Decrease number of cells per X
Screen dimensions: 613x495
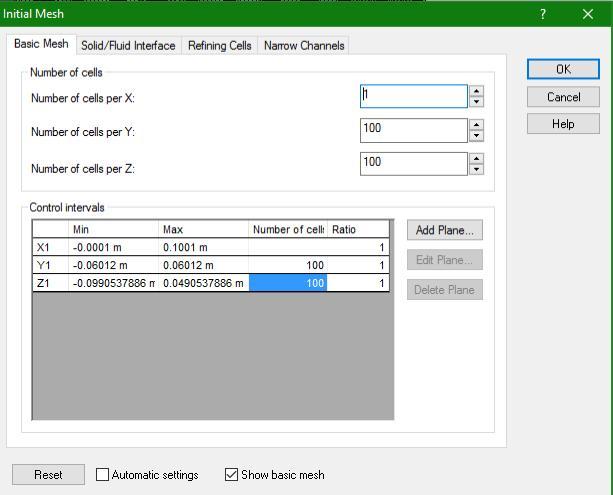pos(476,102)
